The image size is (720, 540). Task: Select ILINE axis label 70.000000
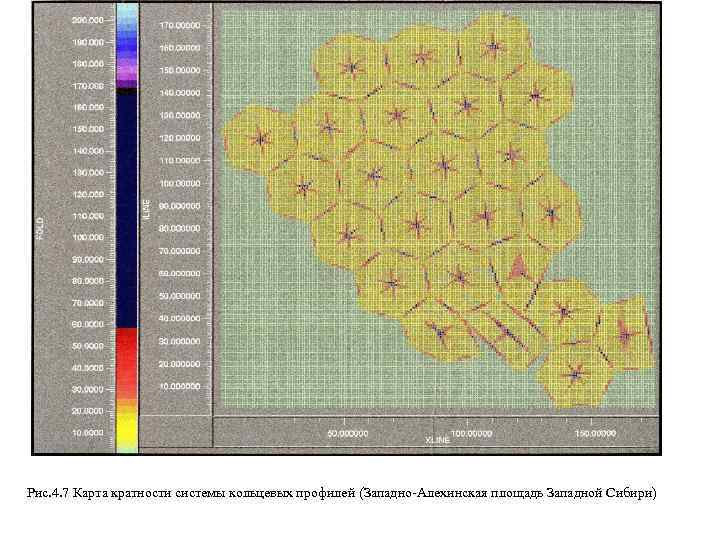click(x=180, y=251)
